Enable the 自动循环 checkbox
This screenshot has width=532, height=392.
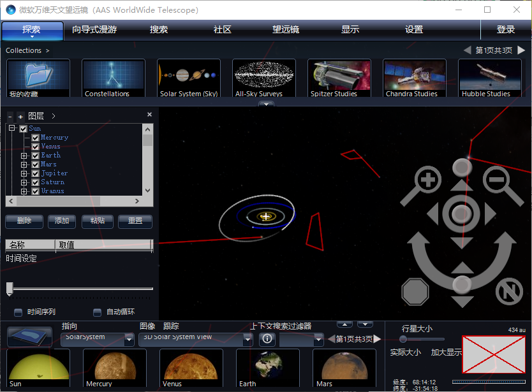pos(98,312)
